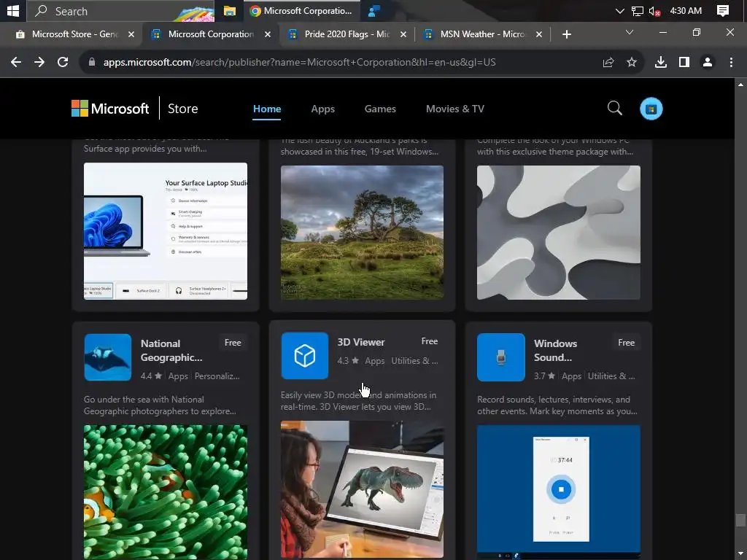Open the Auckland parks tree landscape thumbnail
The height and width of the screenshot is (560, 747).
[362, 233]
